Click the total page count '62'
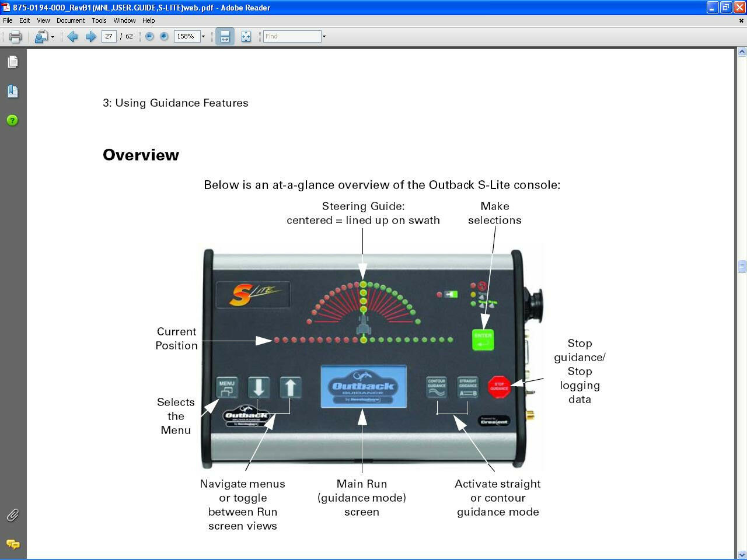Screen dimensions: 747x560 pos(129,36)
